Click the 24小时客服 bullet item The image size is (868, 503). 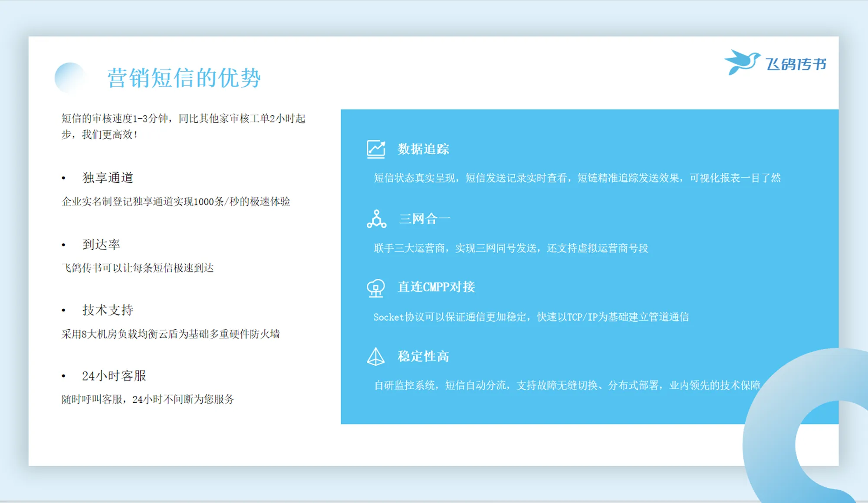coord(114,376)
